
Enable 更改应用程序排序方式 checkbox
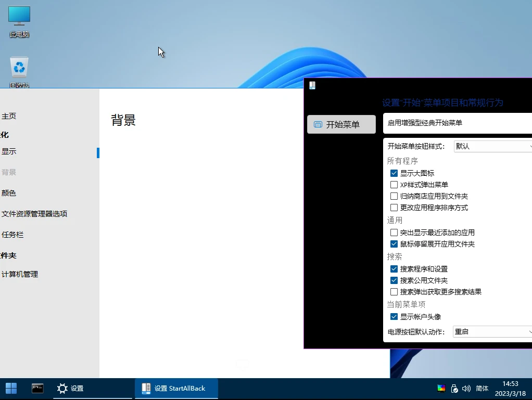[394, 208]
